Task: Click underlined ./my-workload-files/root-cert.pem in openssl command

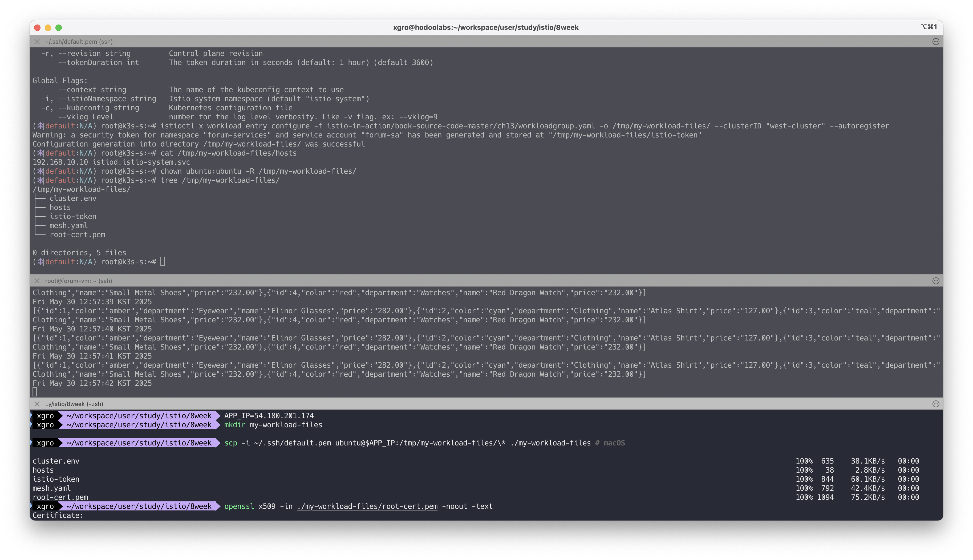Action: [367, 506]
